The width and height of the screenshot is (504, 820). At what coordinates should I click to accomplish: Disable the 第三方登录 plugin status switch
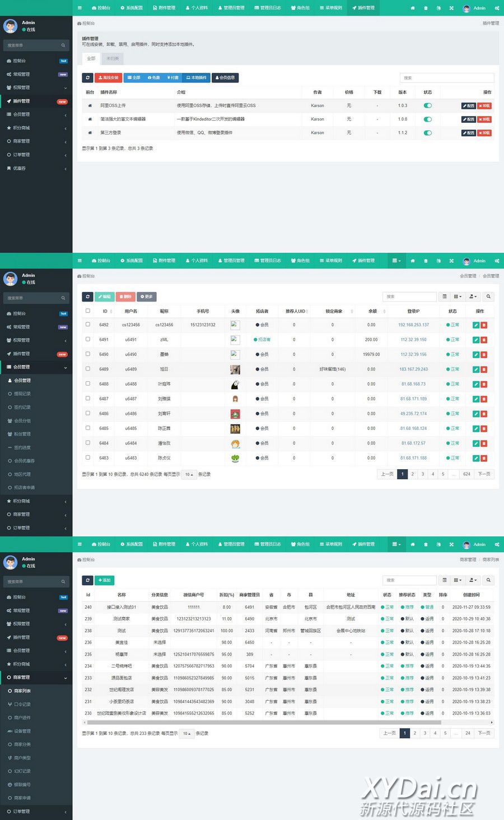(428, 133)
